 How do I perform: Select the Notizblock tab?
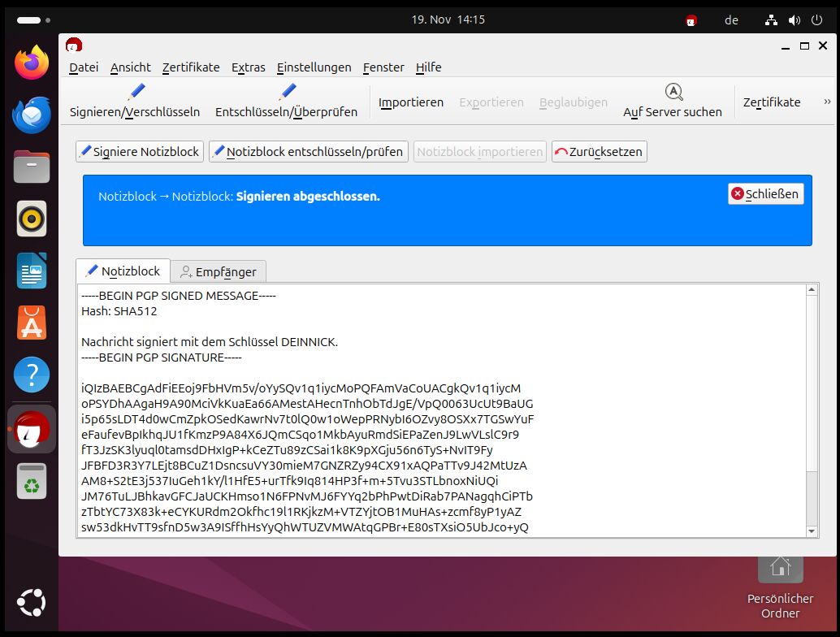(x=123, y=271)
